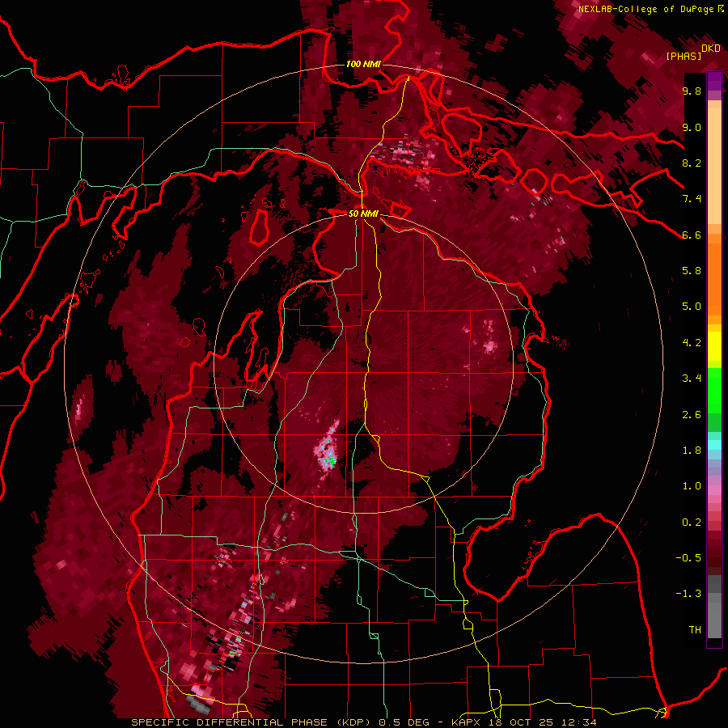The height and width of the screenshot is (728, 728).
Task: Click the "TH" threshold label on scale
Action: (x=695, y=630)
